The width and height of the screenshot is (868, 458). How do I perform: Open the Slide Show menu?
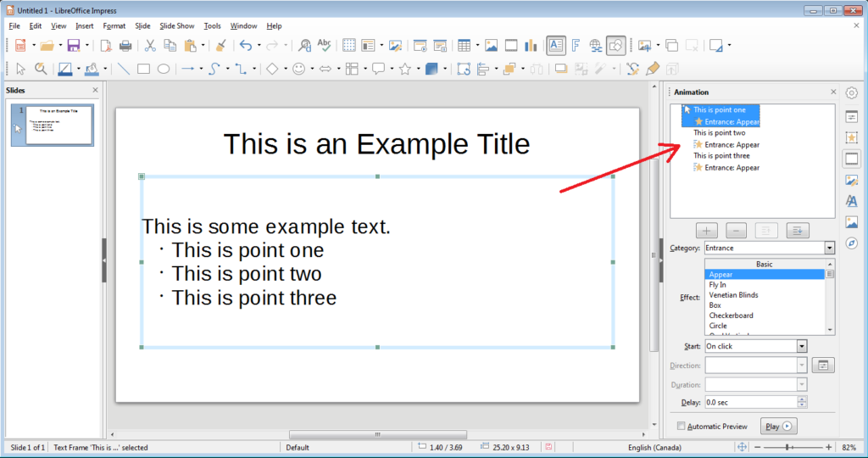point(176,26)
